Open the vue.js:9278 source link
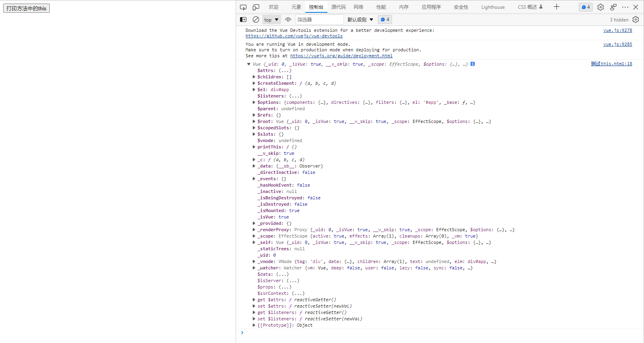 [x=618, y=30]
